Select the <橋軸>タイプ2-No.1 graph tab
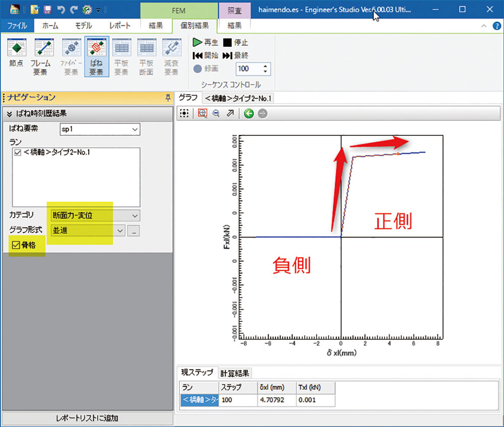Screen dimensions: 504x427 click(238, 98)
